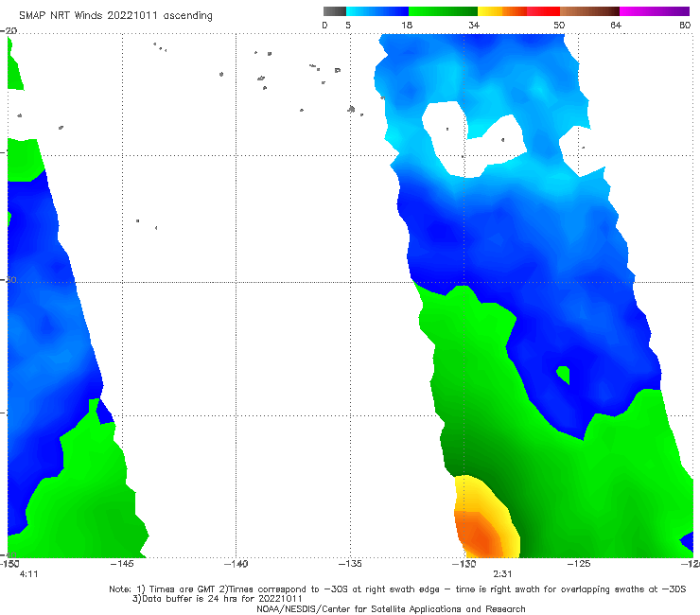700x615 pixels.
Task: Click the swath time '2:31'
Action: pos(502,574)
